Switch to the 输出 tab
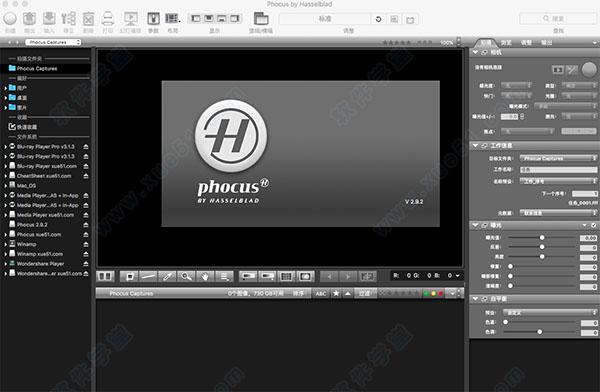Viewport: 600px width, 392px height. (x=547, y=42)
